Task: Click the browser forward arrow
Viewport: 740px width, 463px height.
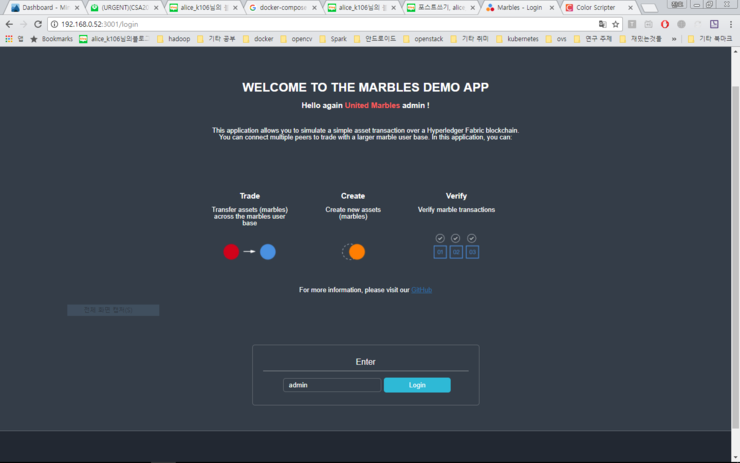Action: pyautogui.click(x=23, y=24)
